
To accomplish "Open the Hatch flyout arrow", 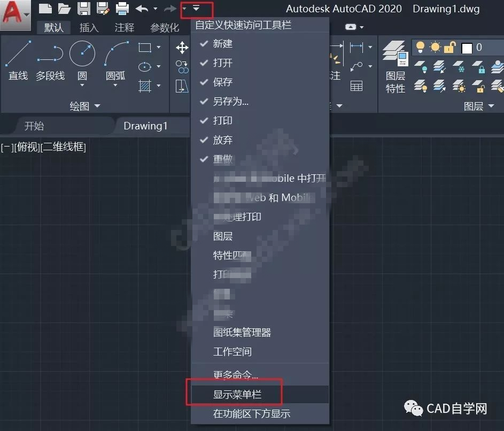I will 158,86.
